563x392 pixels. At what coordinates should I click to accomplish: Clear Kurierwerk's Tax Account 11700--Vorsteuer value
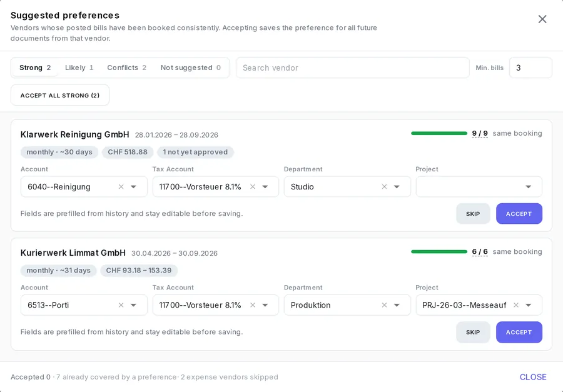pyautogui.click(x=253, y=305)
